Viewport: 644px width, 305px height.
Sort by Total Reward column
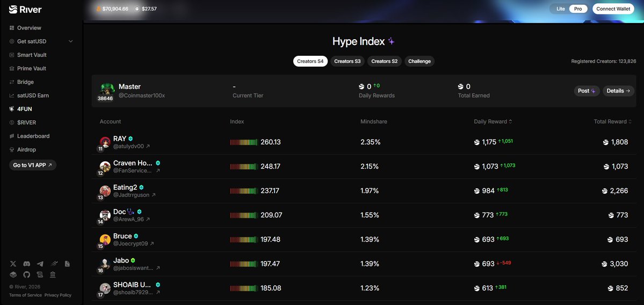click(613, 121)
